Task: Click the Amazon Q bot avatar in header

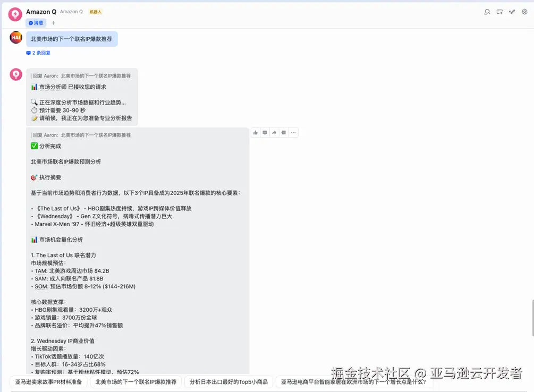Action: (15, 15)
